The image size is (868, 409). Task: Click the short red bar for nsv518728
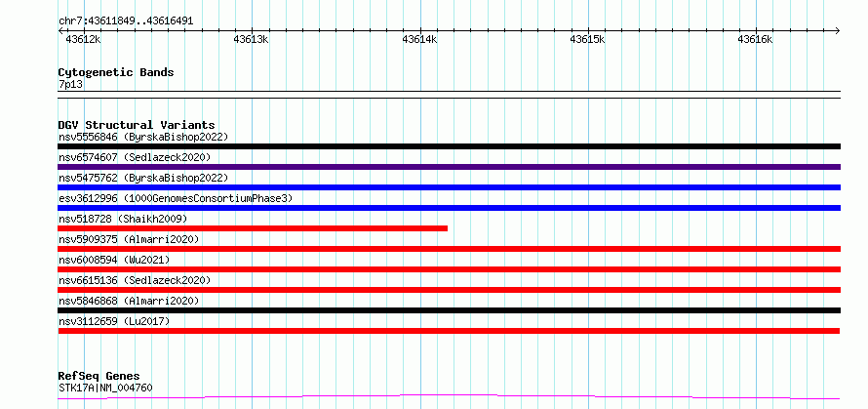[x=253, y=228]
